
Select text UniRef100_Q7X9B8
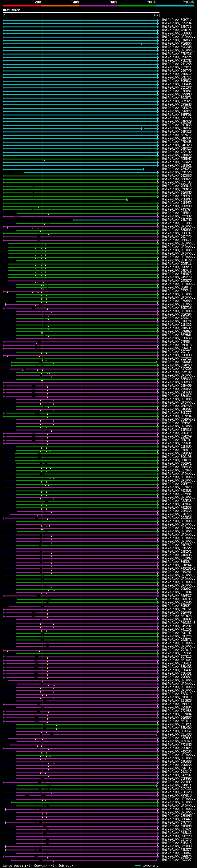[176, 710]
